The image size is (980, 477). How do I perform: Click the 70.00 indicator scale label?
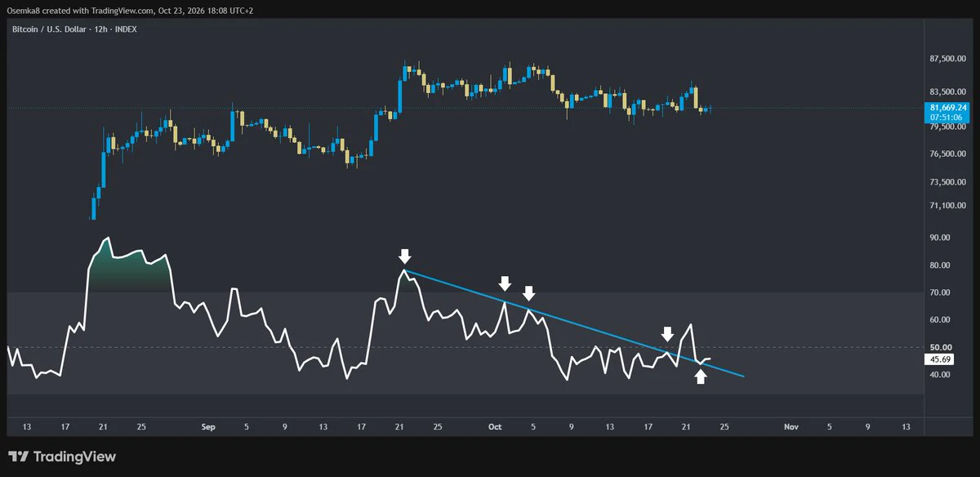click(940, 292)
